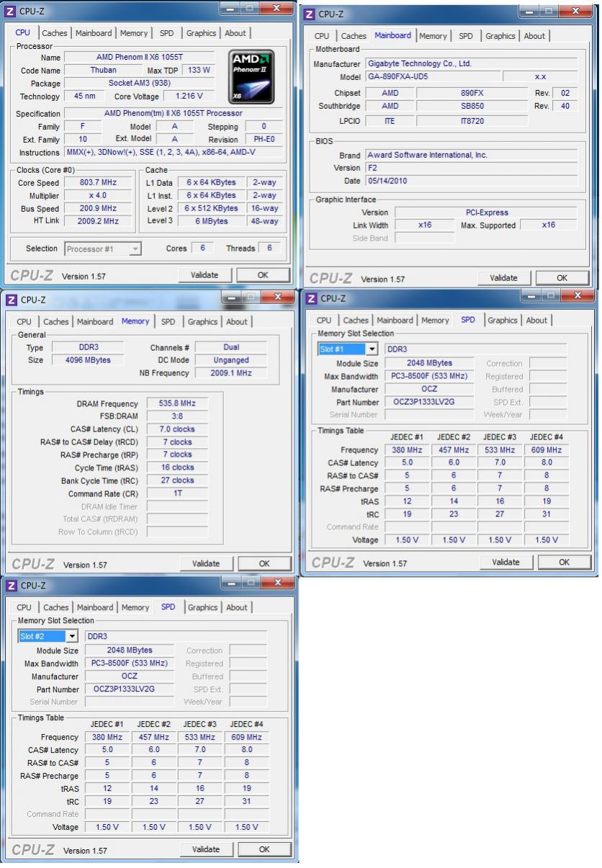This screenshot has width=602, height=868.
Task: Go to Mainboard tab in the Memory window
Action: (x=95, y=322)
